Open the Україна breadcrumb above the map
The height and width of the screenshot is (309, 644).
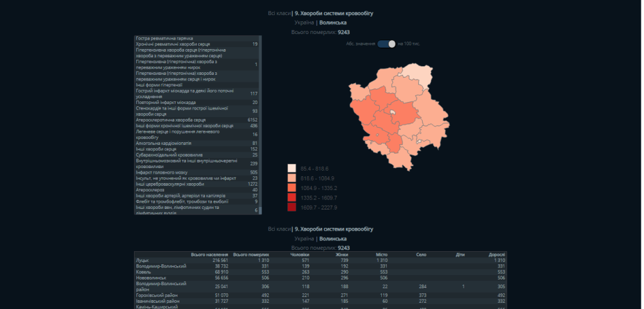click(x=304, y=22)
